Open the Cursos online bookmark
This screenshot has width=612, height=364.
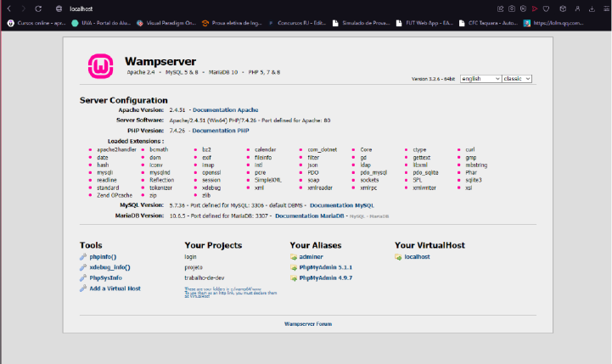pos(36,23)
